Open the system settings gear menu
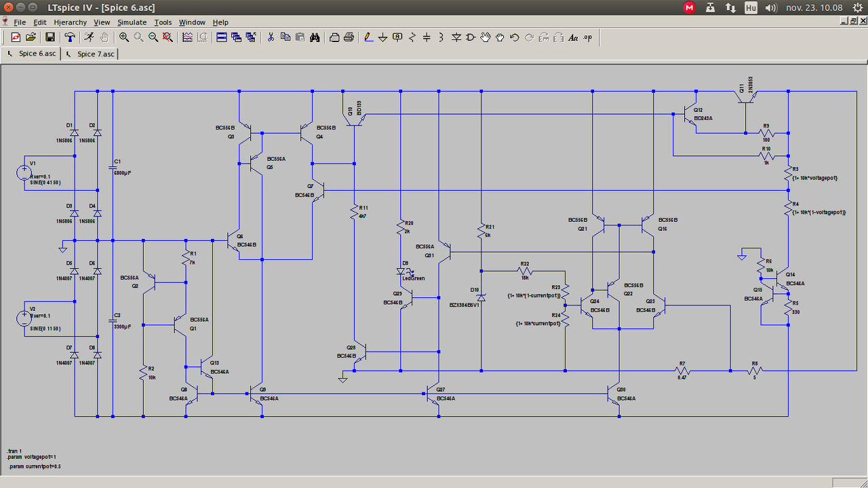The image size is (868, 488). (x=858, y=7)
